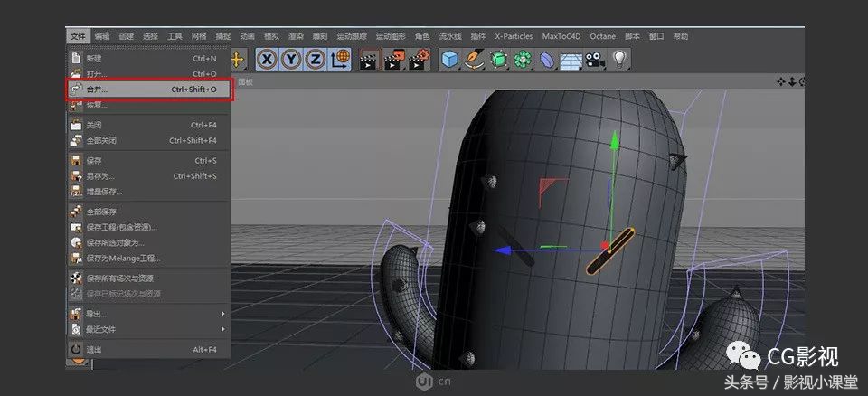Viewport: 868px width, 396px height.
Task: Click the blue Z axis arrow handle
Action: (x=502, y=250)
